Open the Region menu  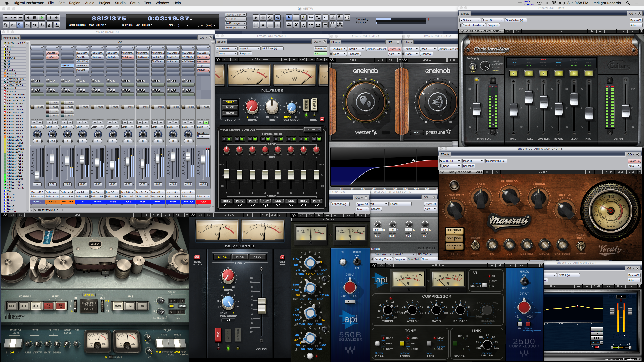(74, 3)
